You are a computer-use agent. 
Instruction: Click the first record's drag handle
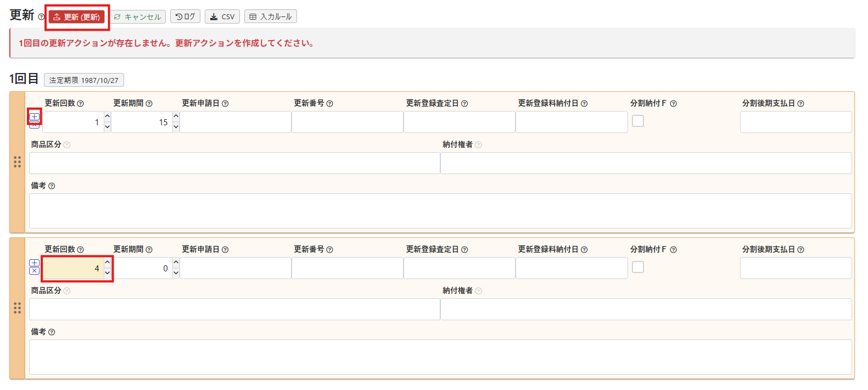(17, 162)
